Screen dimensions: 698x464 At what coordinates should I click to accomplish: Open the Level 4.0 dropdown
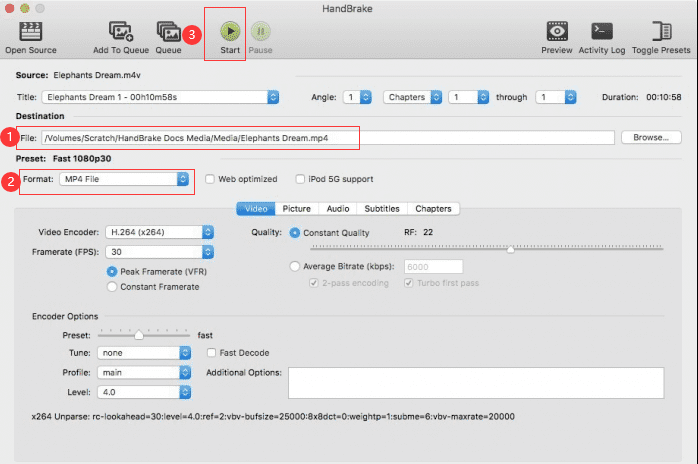point(144,392)
